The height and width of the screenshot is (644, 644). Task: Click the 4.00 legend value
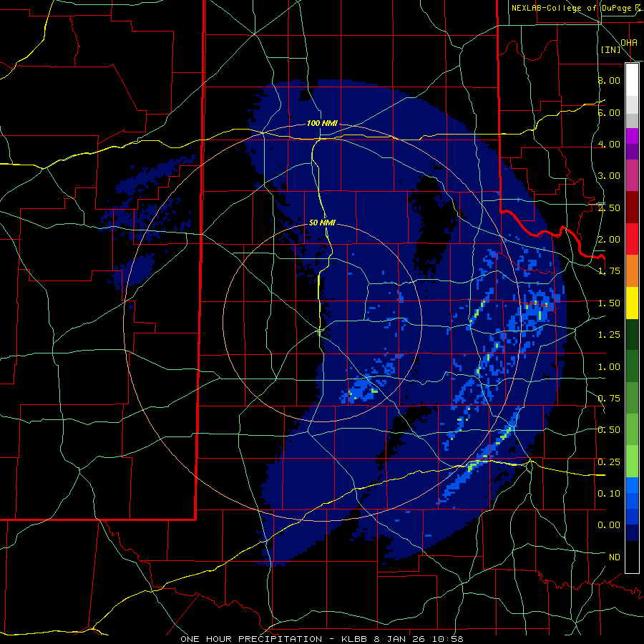point(609,144)
